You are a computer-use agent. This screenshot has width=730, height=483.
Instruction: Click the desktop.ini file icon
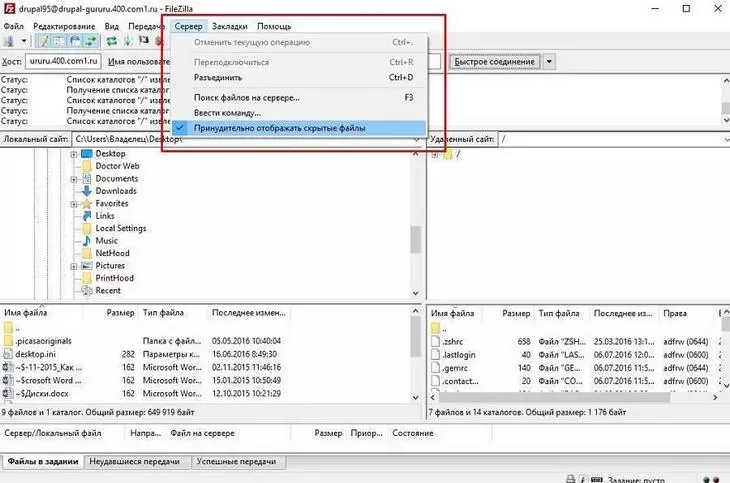[9, 354]
